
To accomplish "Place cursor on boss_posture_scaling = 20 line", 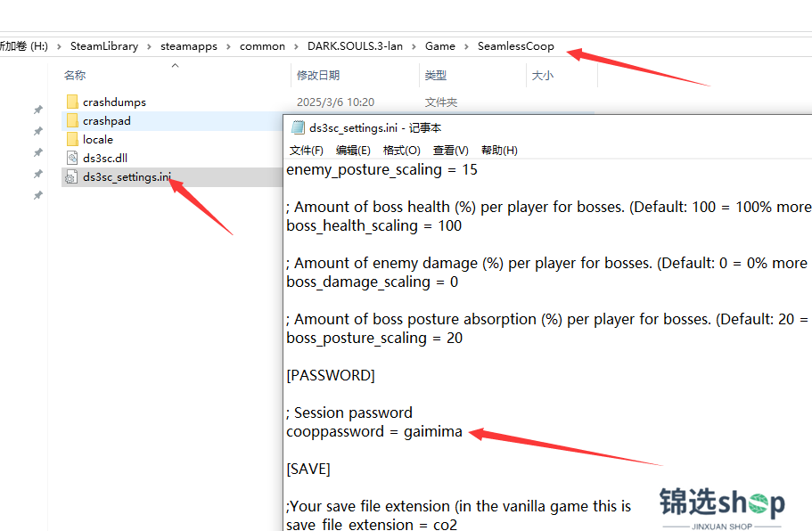I will coord(373,338).
